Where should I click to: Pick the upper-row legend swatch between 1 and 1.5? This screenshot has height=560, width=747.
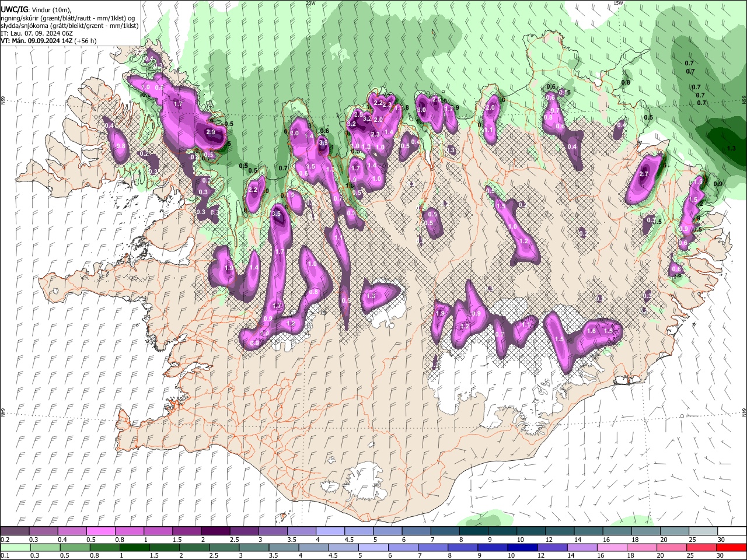[158, 531]
